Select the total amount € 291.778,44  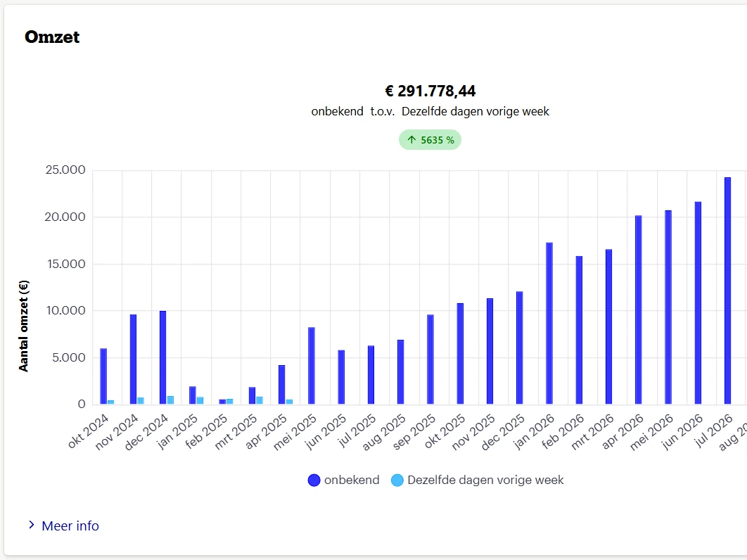coord(430,91)
